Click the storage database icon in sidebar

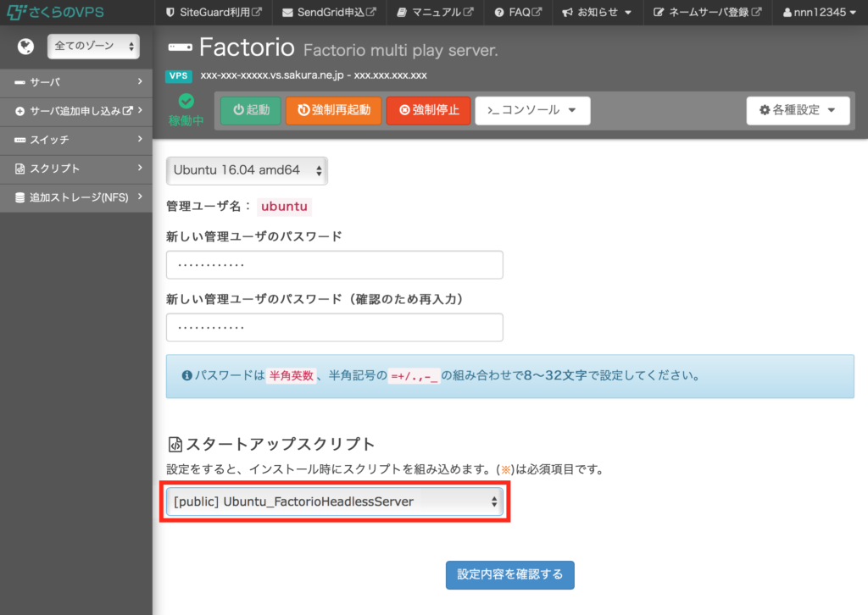click(x=20, y=197)
